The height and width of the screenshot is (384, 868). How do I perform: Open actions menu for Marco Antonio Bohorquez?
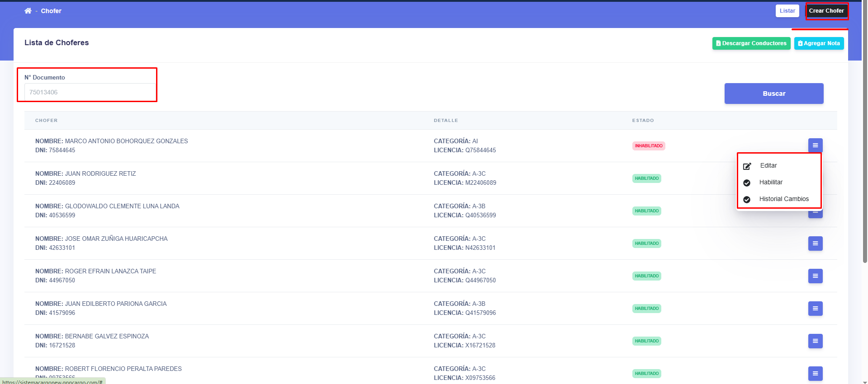[815, 145]
